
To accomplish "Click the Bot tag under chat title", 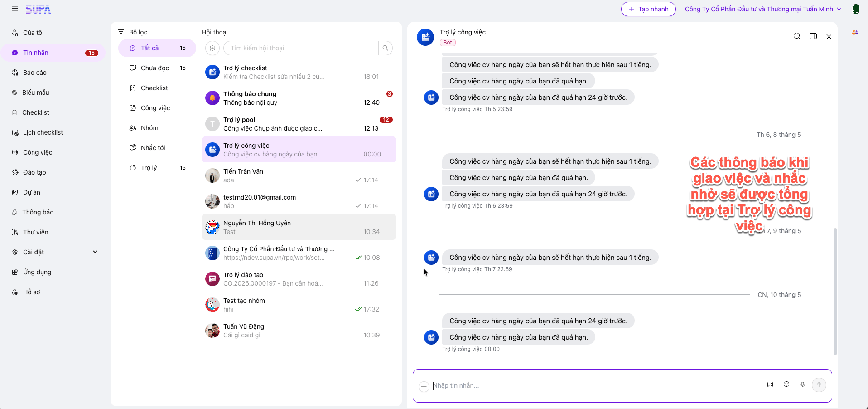I will tap(448, 43).
